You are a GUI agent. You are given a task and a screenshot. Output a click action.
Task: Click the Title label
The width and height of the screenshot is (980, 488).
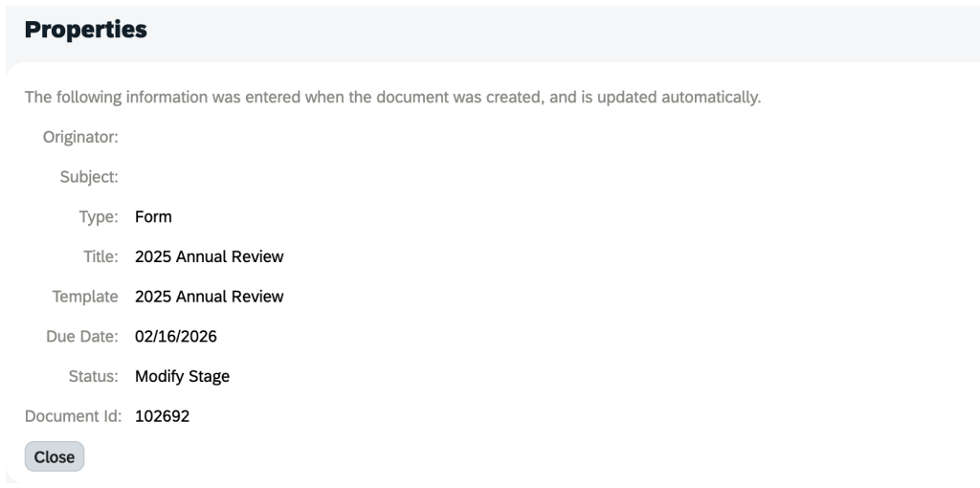pos(100,256)
